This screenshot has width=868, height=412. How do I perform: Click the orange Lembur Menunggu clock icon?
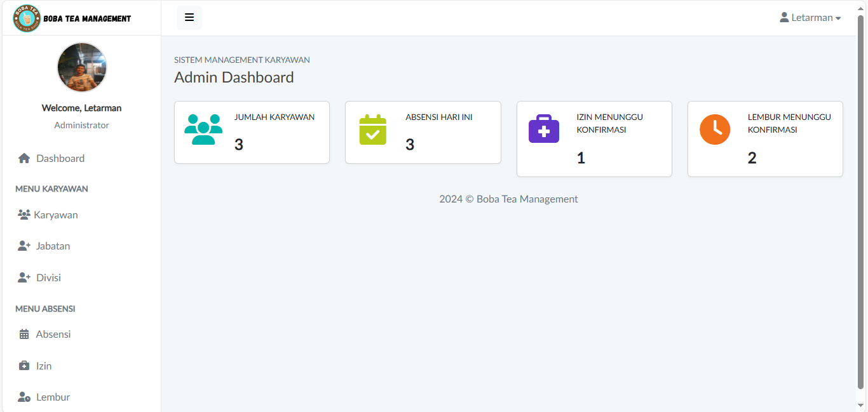tap(715, 130)
